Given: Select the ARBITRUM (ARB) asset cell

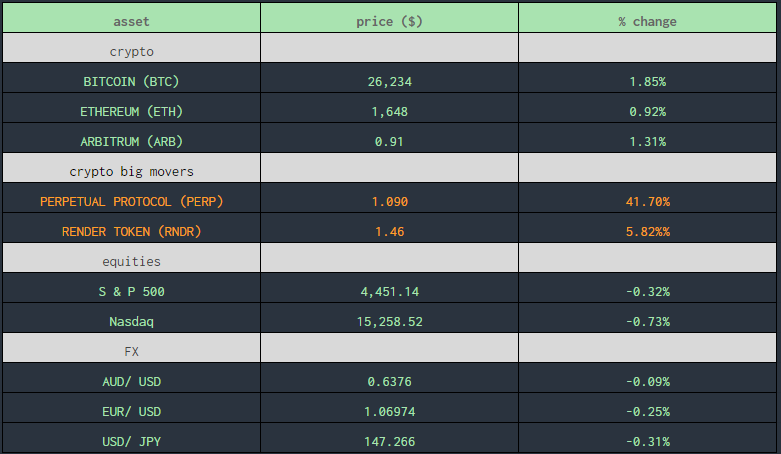Looking at the screenshot, I should [x=131, y=138].
